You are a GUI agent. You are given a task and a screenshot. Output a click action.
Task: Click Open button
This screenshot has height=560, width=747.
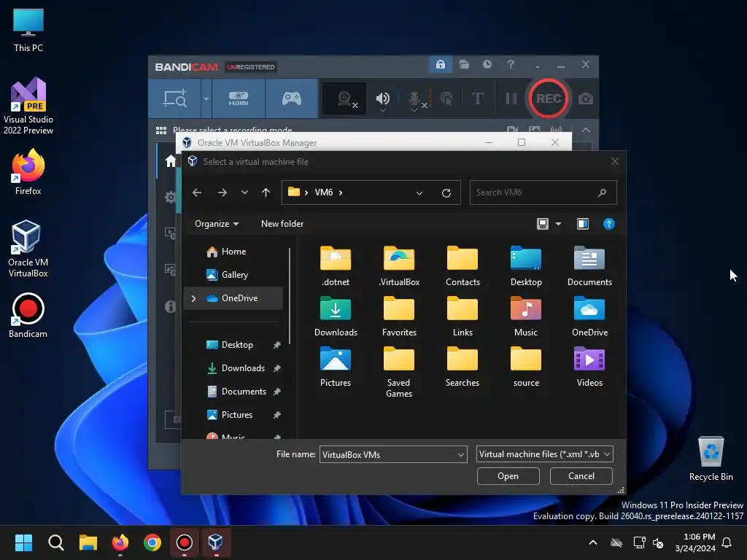(x=508, y=476)
